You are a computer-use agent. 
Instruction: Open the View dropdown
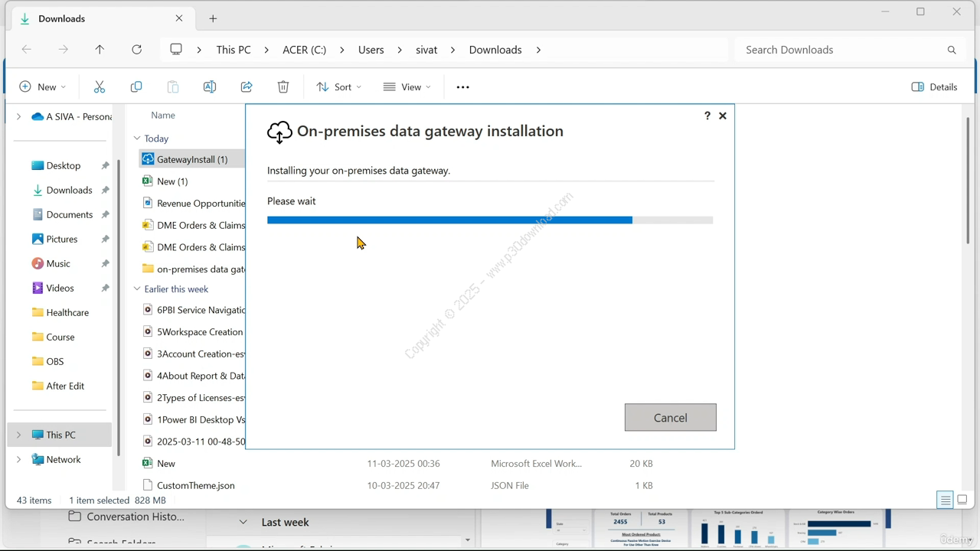point(407,87)
